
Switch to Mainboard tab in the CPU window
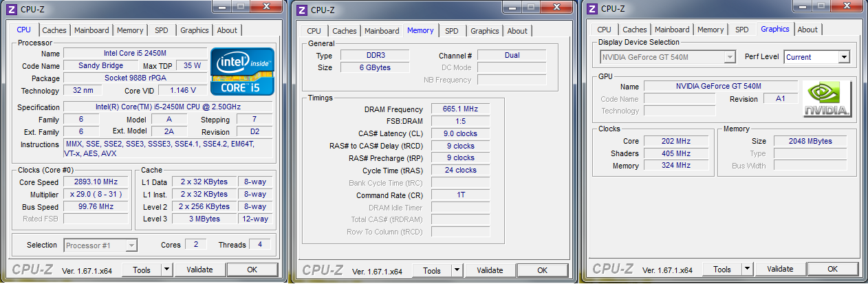(x=91, y=30)
